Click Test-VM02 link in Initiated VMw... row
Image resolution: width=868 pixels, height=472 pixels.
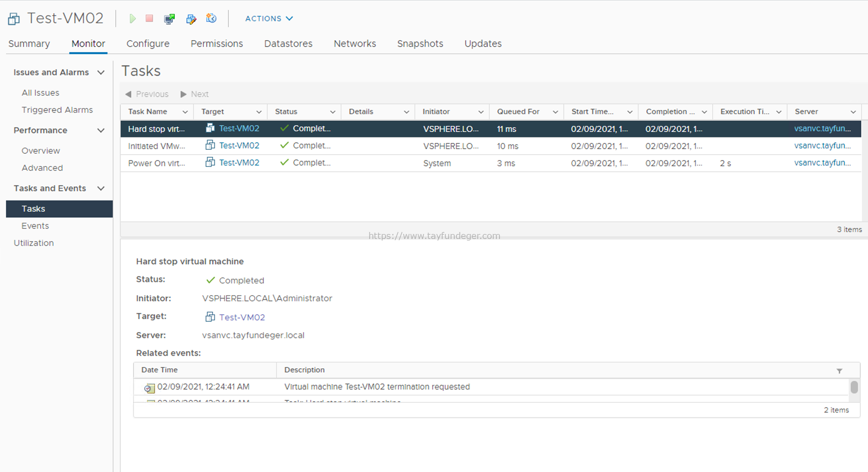tap(239, 146)
